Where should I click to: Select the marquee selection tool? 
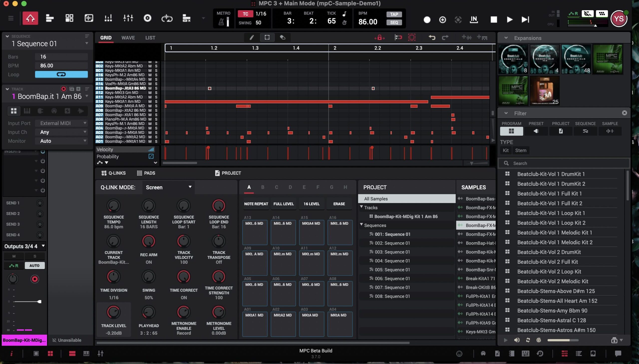267,37
